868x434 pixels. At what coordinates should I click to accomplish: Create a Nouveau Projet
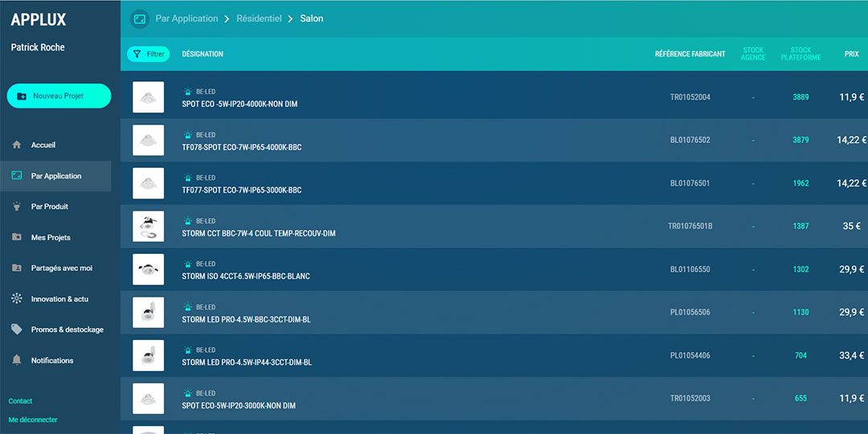coord(59,96)
